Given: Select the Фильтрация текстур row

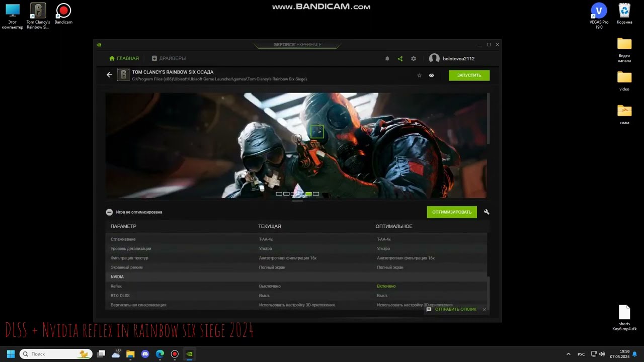Looking at the screenshot, I should (296, 258).
